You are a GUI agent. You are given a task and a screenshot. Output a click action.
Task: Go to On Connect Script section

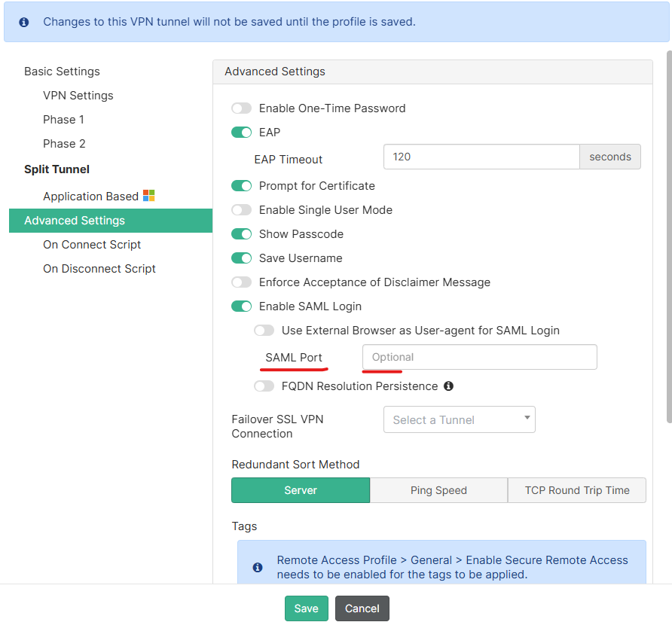pos(92,245)
